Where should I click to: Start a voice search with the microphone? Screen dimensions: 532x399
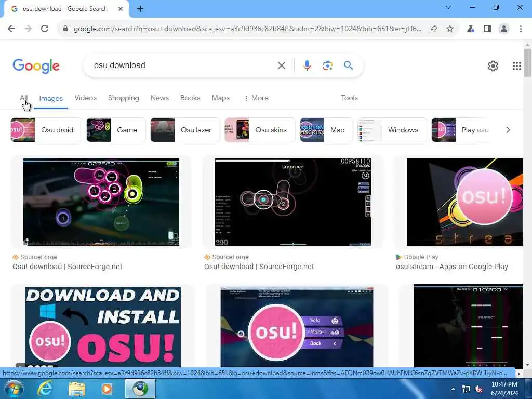coord(307,65)
